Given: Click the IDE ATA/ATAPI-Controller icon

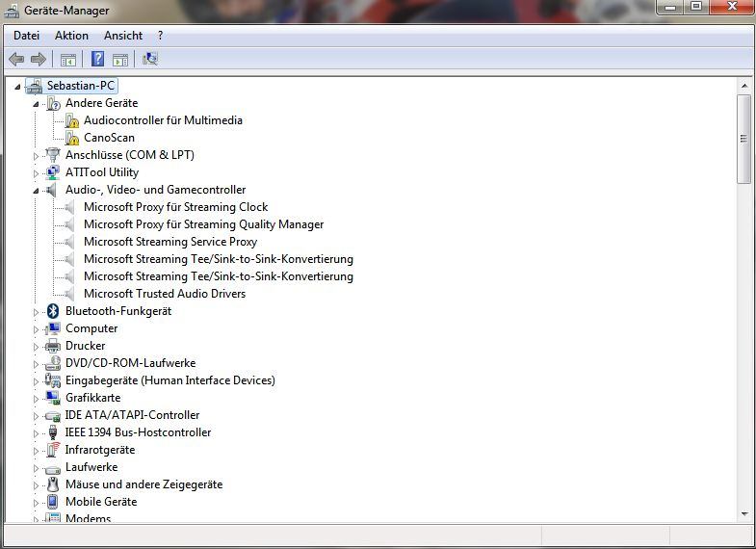Looking at the screenshot, I should (53, 415).
